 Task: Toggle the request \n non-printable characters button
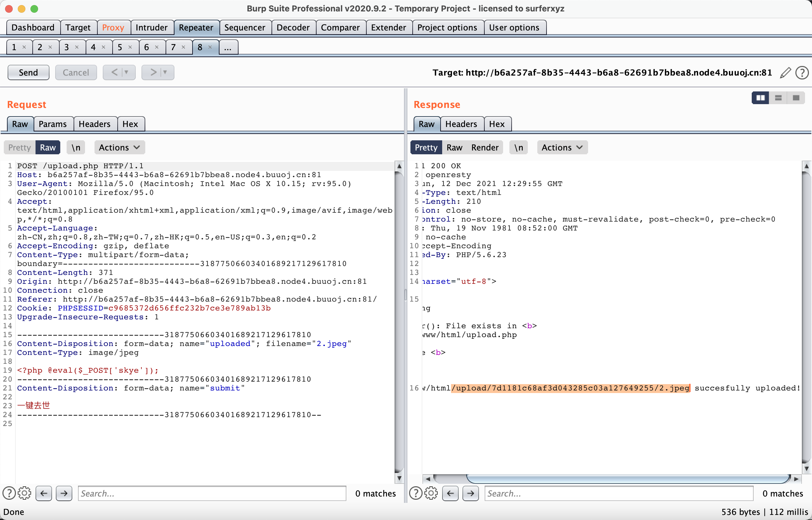[x=76, y=148]
